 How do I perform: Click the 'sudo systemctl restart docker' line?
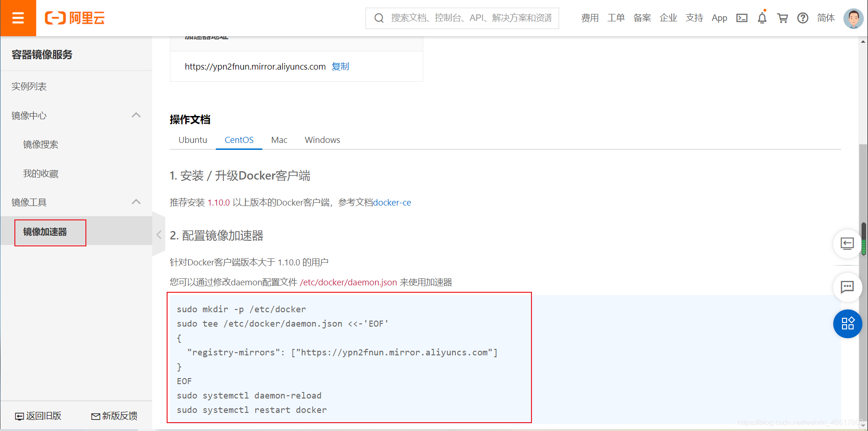(x=252, y=410)
